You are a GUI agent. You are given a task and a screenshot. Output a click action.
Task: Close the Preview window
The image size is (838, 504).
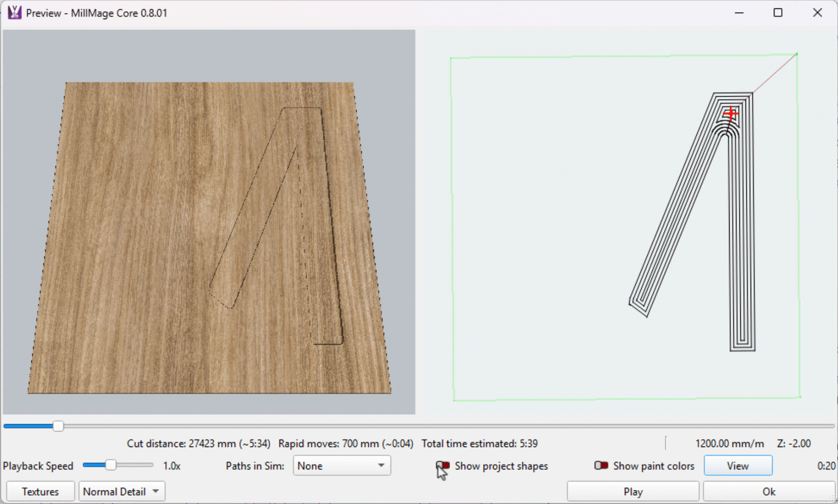(817, 13)
